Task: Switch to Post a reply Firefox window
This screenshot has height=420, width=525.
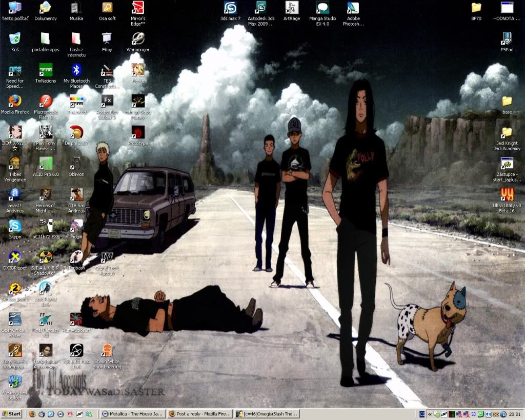Action: pos(200,414)
